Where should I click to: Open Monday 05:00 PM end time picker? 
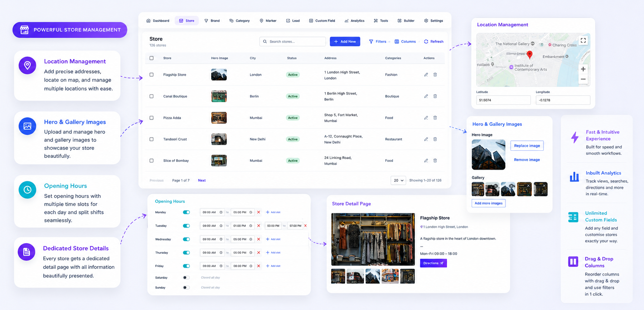[243, 212]
